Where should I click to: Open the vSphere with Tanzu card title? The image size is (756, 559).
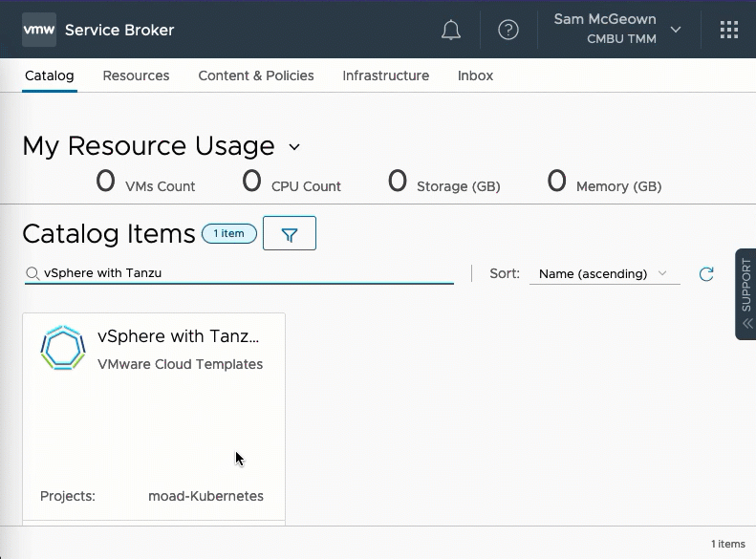click(x=179, y=336)
